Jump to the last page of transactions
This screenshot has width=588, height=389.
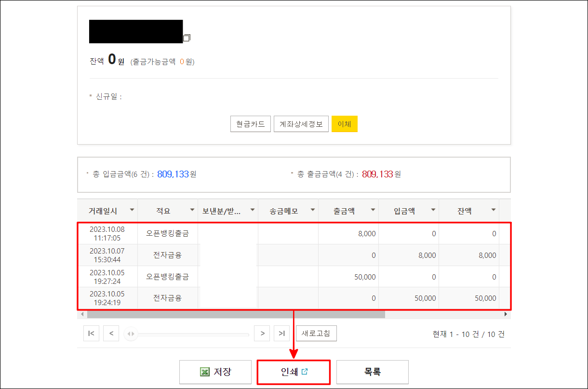(x=281, y=333)
